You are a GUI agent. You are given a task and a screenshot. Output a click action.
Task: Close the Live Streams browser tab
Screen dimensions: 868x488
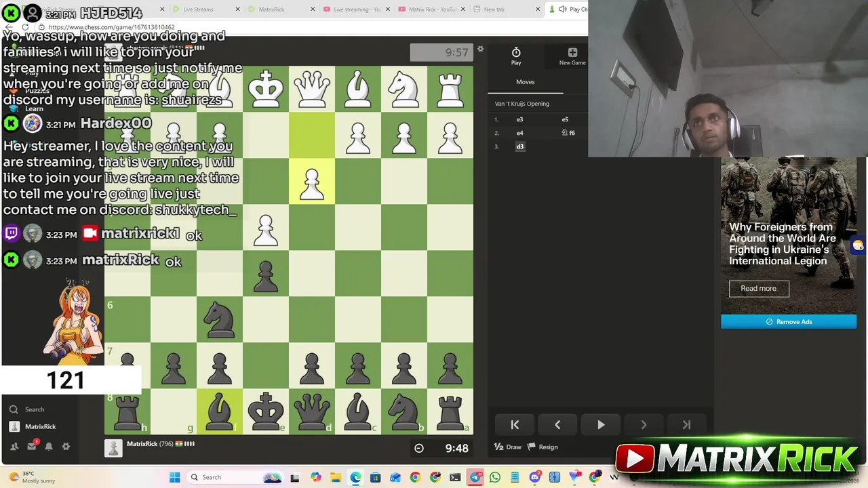click(237, 9)
